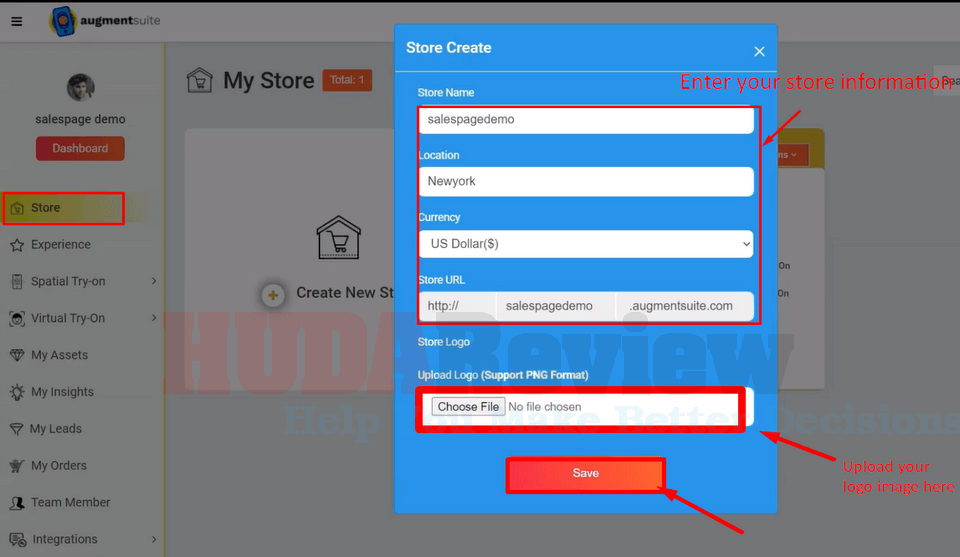Click the Virtual Try-On face icon

point(17,318)
